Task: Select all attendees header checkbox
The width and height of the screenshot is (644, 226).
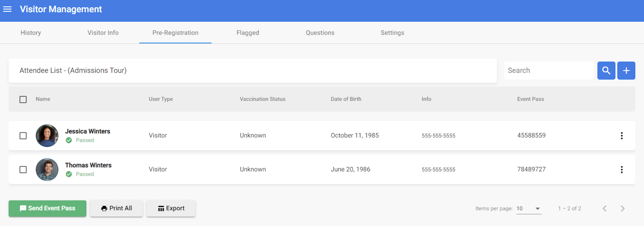Action: tap(23, 99)
